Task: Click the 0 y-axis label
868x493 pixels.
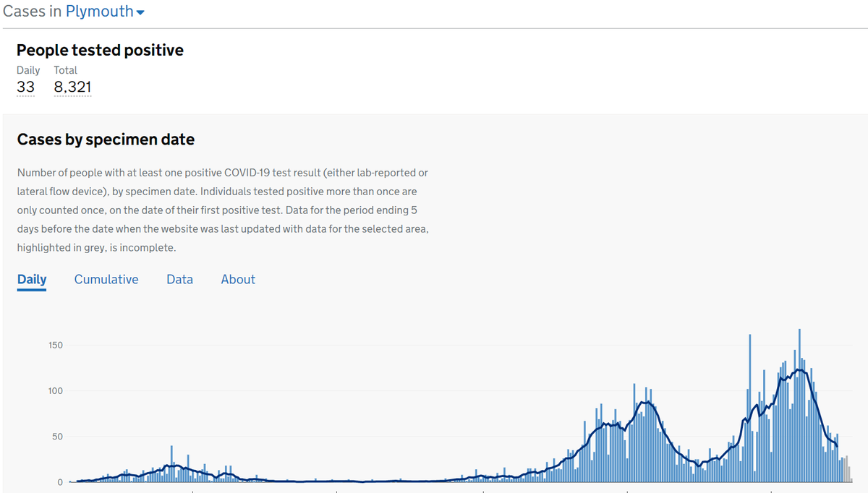Action: pos(61,482)
